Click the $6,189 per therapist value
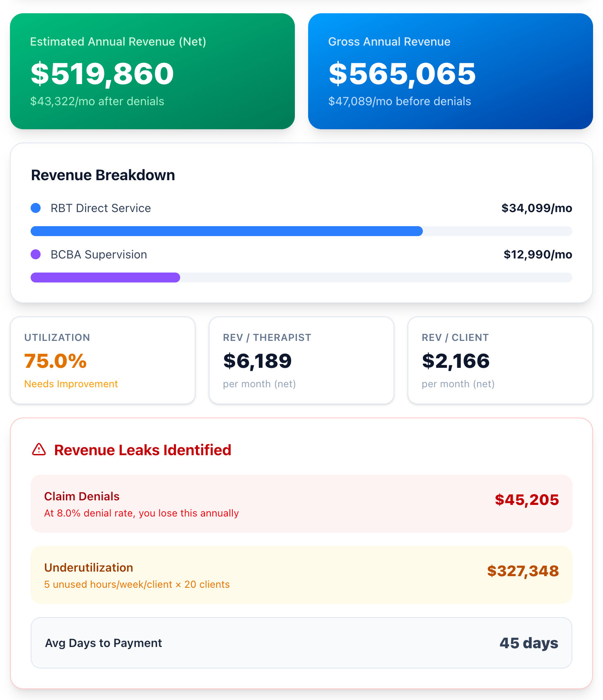This screenshot has width=603, height=700. click(258, 361)
